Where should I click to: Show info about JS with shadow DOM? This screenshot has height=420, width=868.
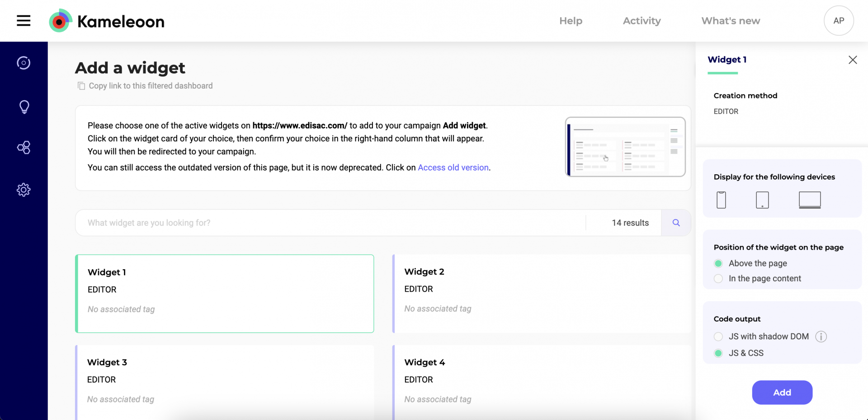[821, 336]
